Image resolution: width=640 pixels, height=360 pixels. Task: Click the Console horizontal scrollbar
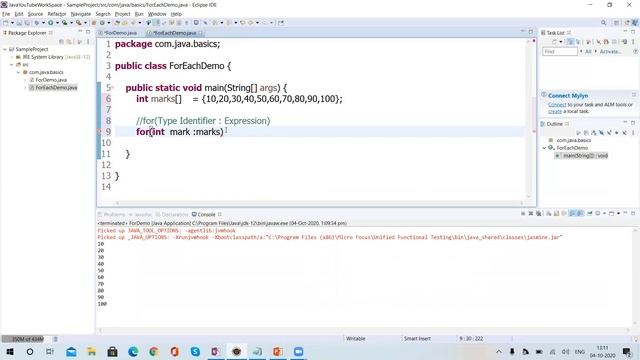[x=363, y=330]
